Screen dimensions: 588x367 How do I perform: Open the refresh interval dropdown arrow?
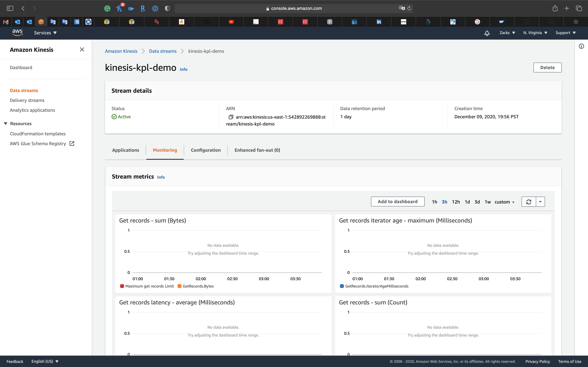(540, 202)
